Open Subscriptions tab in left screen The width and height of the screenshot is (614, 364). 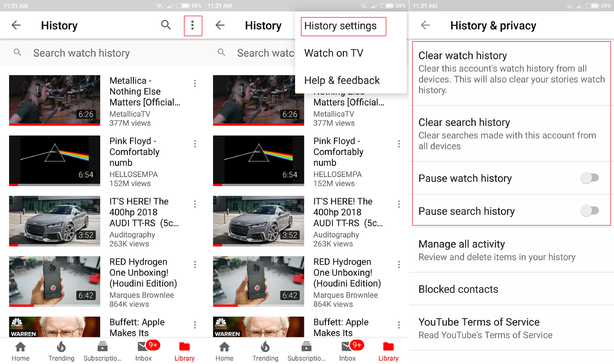tap(102, 351)
